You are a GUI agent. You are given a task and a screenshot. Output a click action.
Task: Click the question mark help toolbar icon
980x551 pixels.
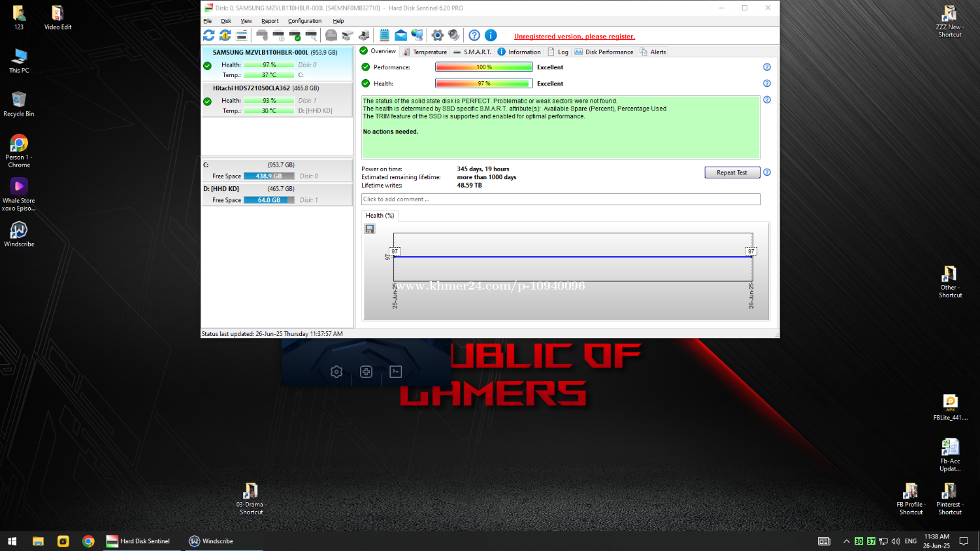[x=474, y=35]
